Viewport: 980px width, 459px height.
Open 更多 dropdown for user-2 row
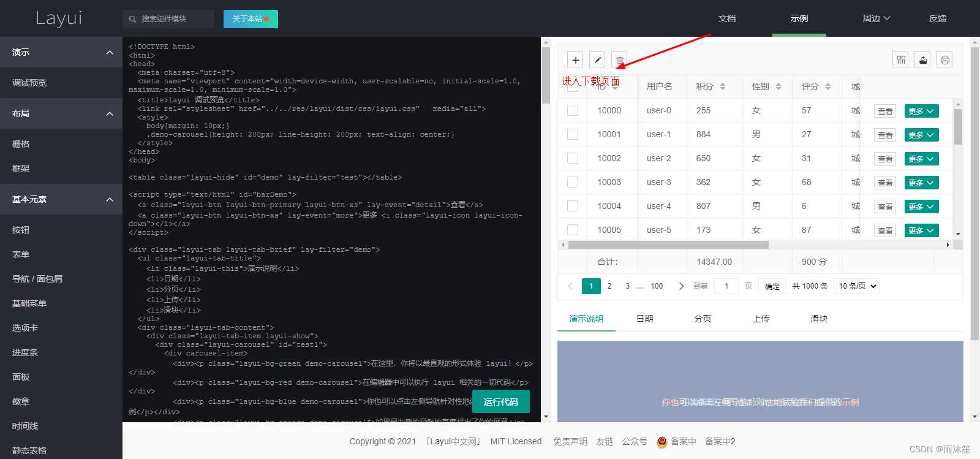pyautogui.click(x=921, y=159)
